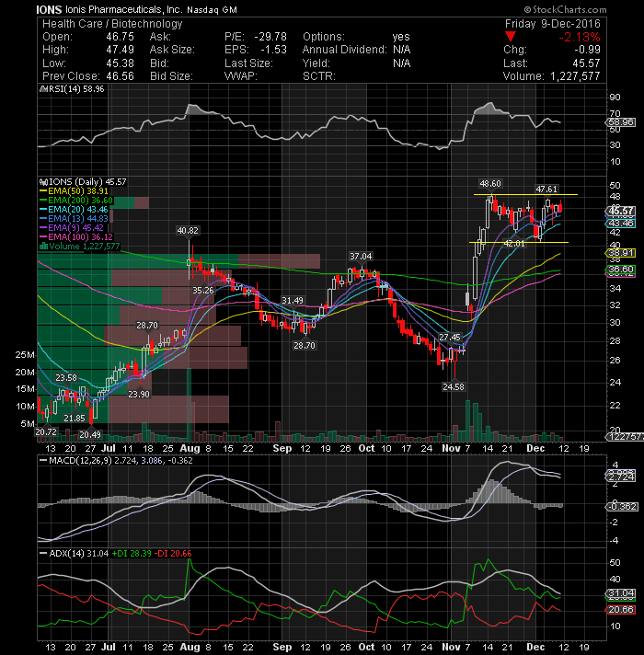Click the EMA(50) 38.91 legend entry
Screen dimensions: 644x655
click(x=74, y=191)
